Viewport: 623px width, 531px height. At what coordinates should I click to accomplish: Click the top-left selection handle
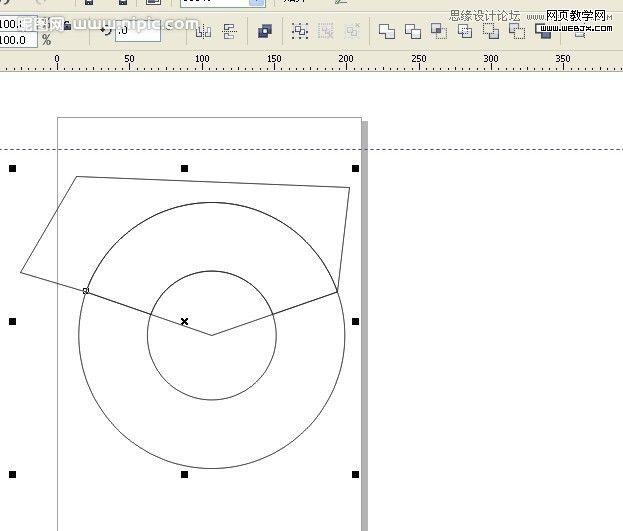click(x=13, y=169)
